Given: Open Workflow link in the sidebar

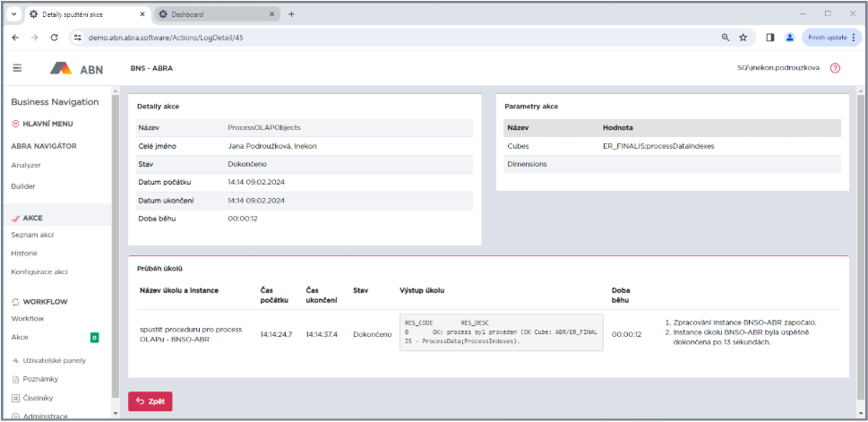Looking at the screenshot, I should point(28,318).
